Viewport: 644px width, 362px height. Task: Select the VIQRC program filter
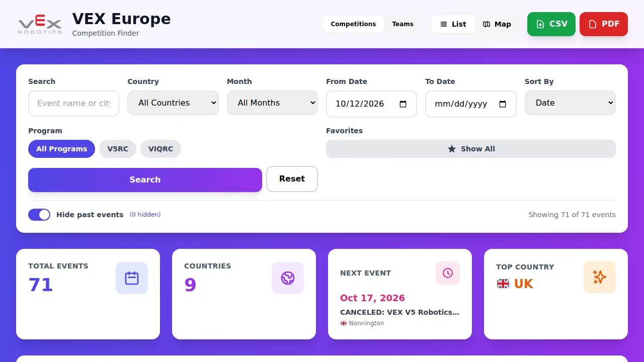(x=161, y=149)
